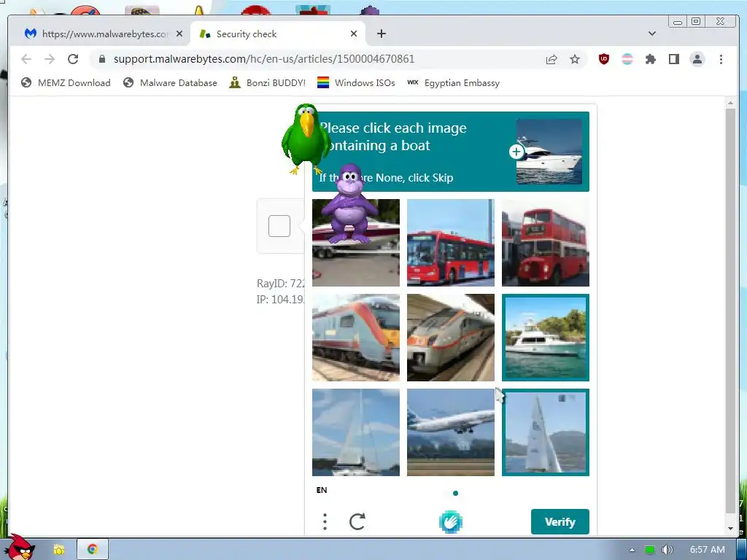The image size is (747, 560).
Task: Change captcha language via EN
Action: coord(322,490)
